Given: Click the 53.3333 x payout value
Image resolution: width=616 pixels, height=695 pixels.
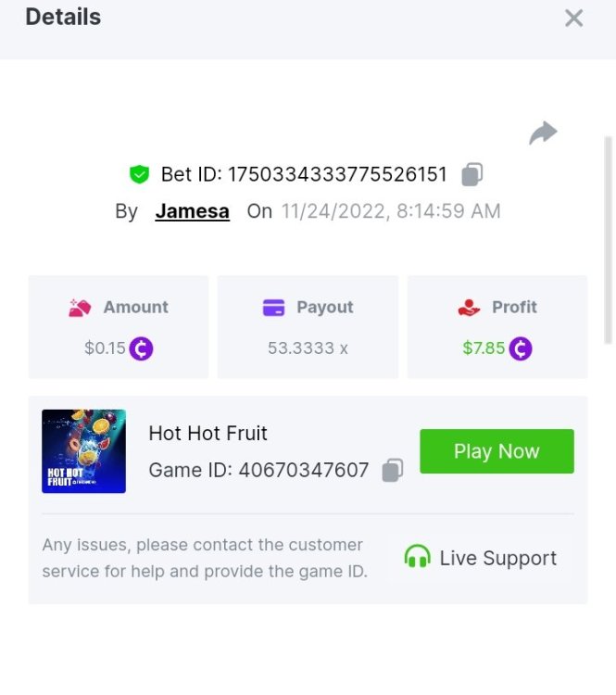Looking at the screenshot, I should pyautogui.click(x=308, y=348).
